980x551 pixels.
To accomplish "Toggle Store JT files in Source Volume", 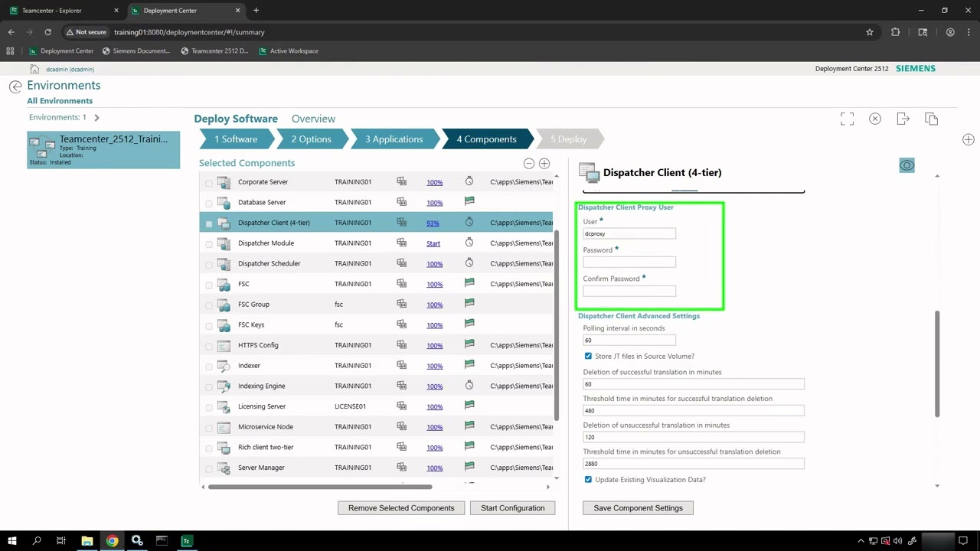I will click(x=588, y=356).
